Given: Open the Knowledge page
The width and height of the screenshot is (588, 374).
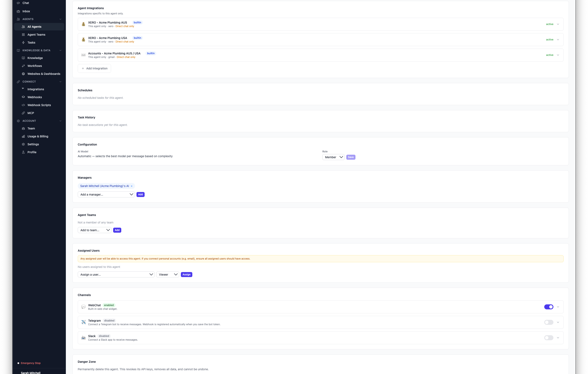Looking at the screenshot, I should 35,58.
